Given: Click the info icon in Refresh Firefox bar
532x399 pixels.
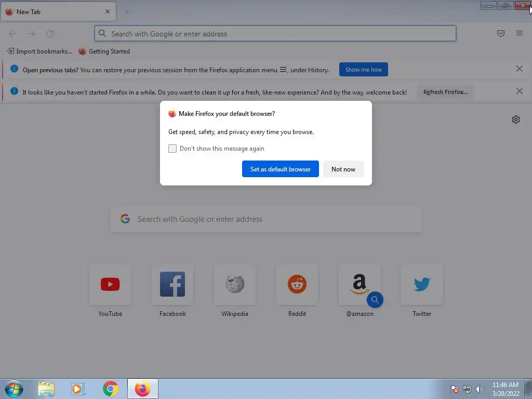Looking at the screenshot, I should pos(14,91).
